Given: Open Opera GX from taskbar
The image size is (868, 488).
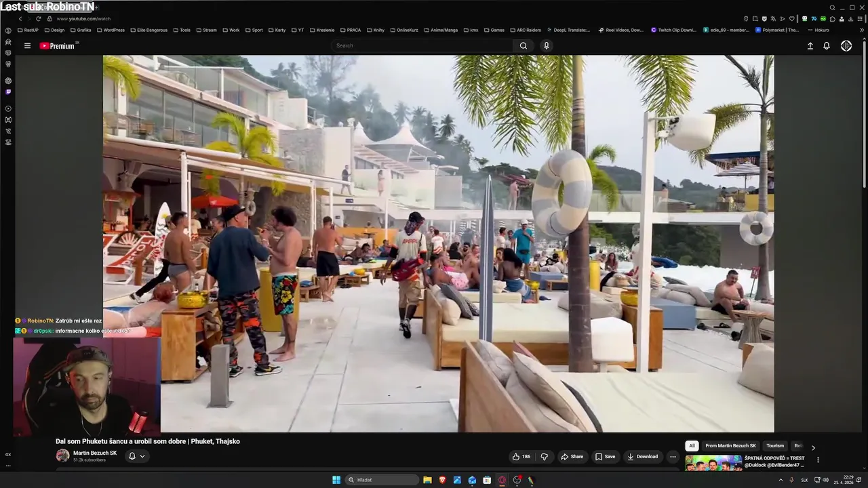Looking at the screenshot, I should coord(502,480).
